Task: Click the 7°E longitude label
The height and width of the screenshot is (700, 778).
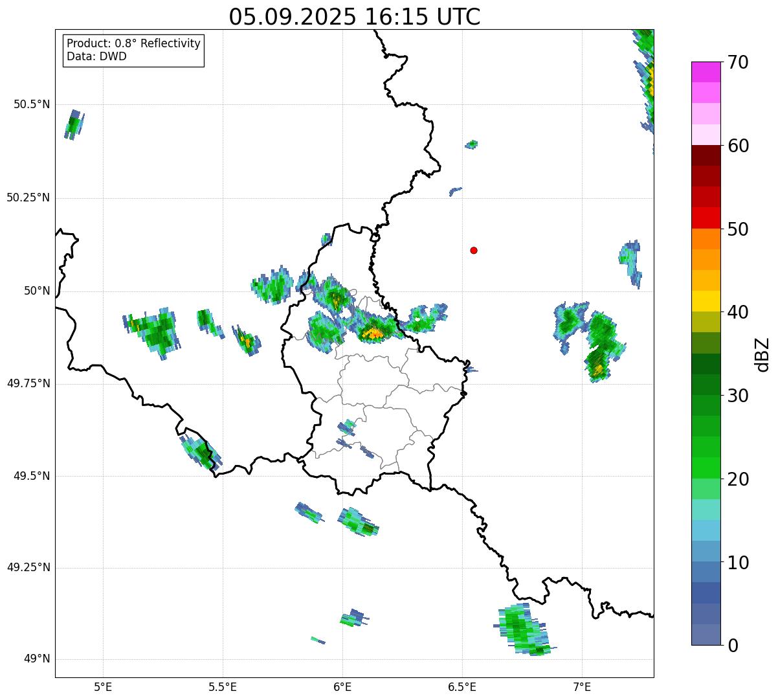Action: point(582,687)
